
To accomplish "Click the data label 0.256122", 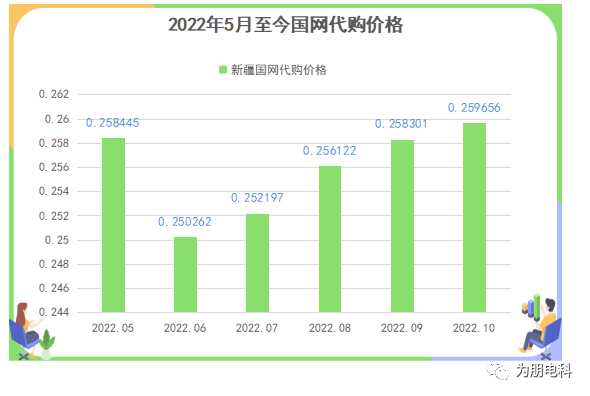I will click(x=330, y=151).
